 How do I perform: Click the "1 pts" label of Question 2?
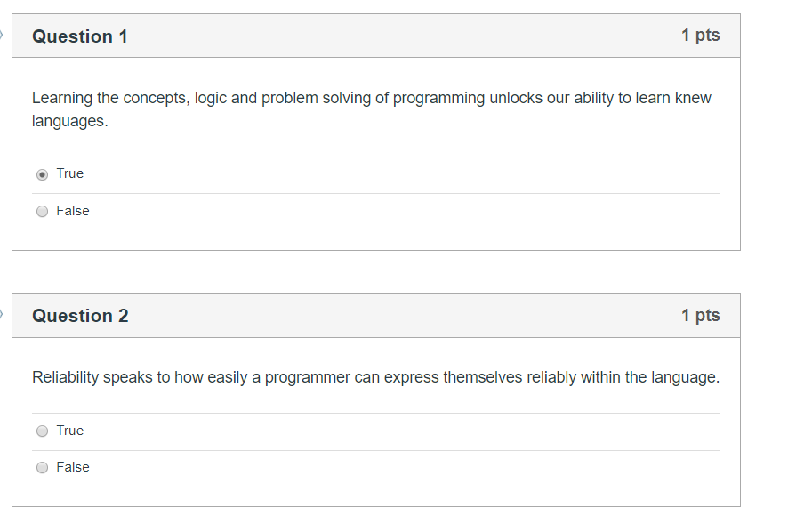[x=701, y=315]
